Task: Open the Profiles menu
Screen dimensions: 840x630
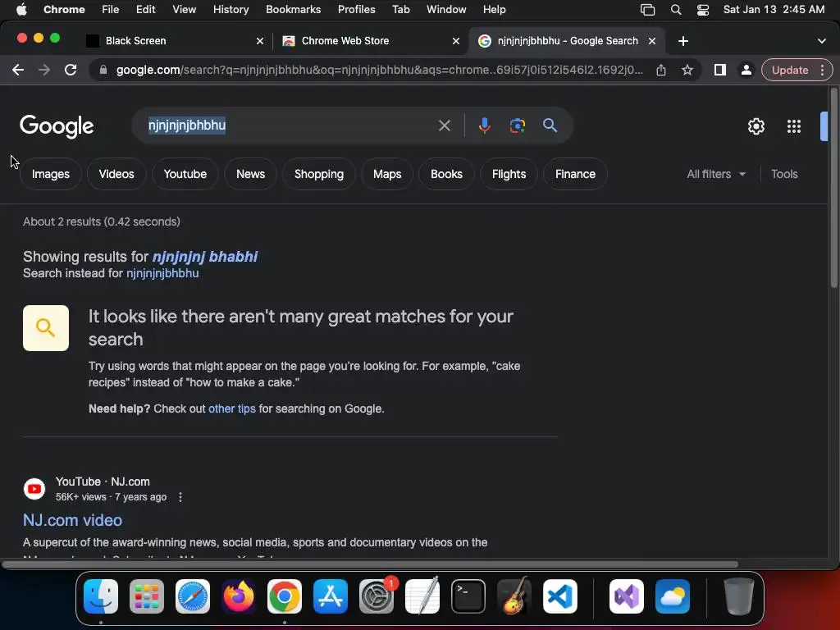Action: [x=356, y=10]
